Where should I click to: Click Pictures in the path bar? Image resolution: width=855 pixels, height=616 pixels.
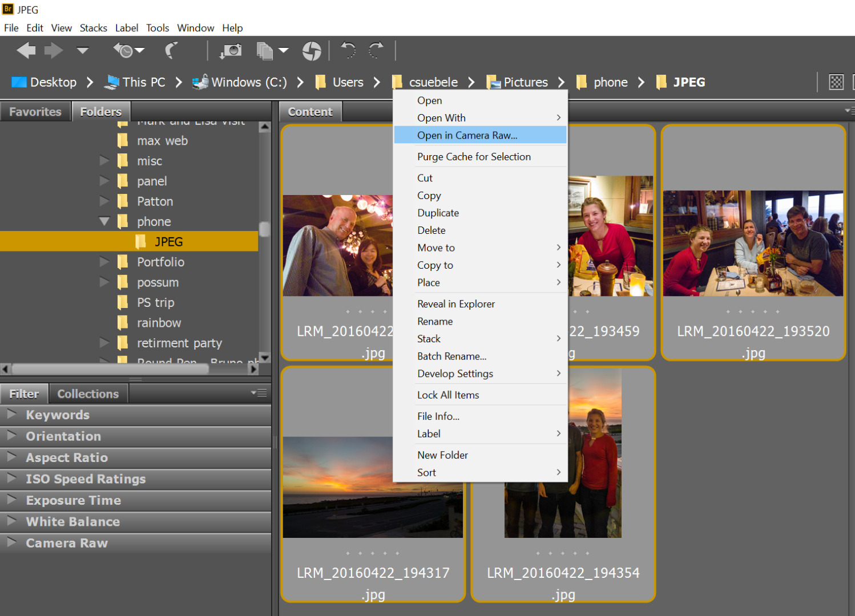[x=517, y=82]
